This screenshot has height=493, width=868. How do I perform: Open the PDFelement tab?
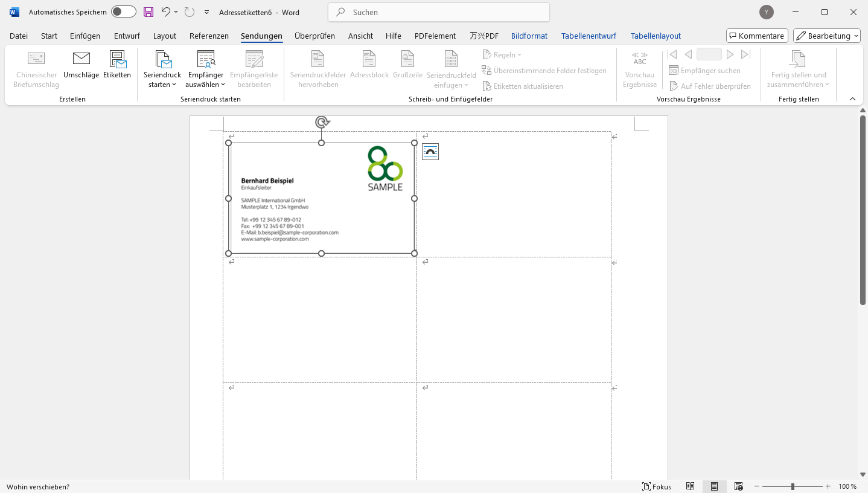pos(435,36)
